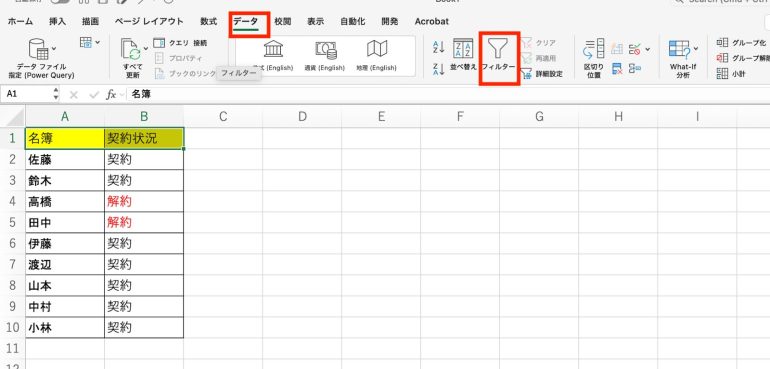The image size is (770, 369).
Task: Sort ascending with the A-to-Z icon
Action: coord(439,47)
